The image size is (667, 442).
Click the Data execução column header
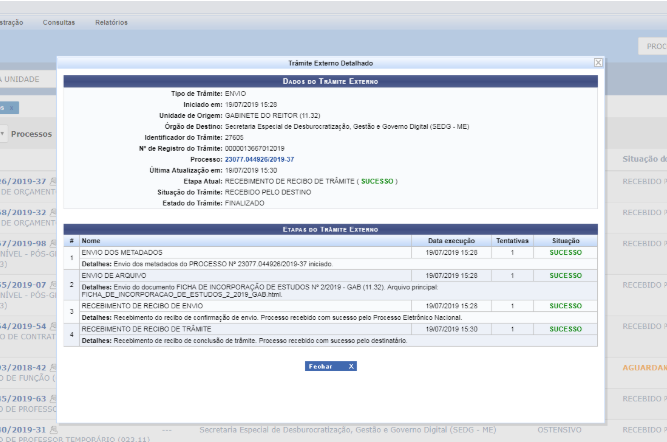tap(451, 241)
